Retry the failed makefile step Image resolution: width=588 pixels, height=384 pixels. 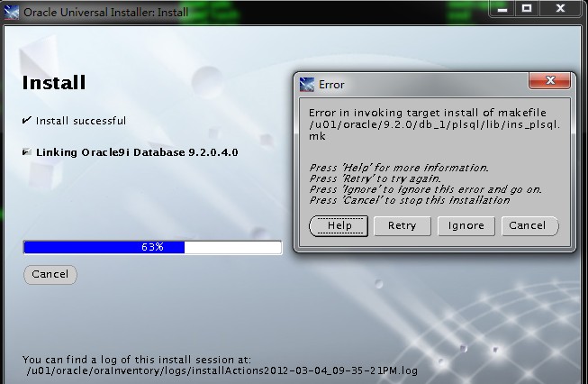pos(402,226)
